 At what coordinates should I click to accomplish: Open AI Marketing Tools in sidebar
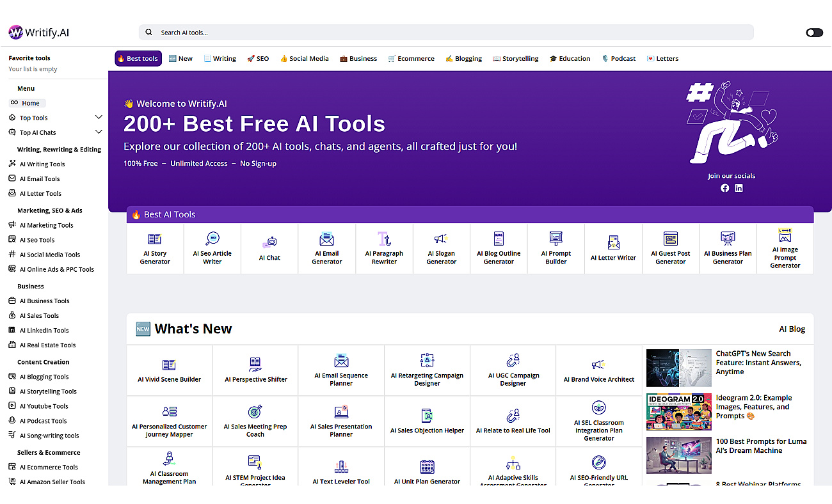pyautogui.click(x=41, y=225)
